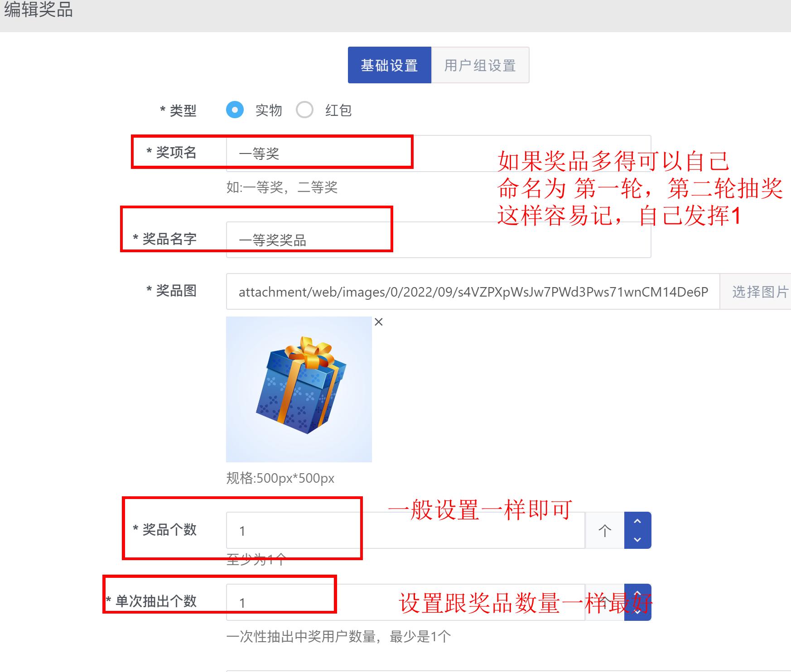Click the 实物 label text

tap(269, 110)
